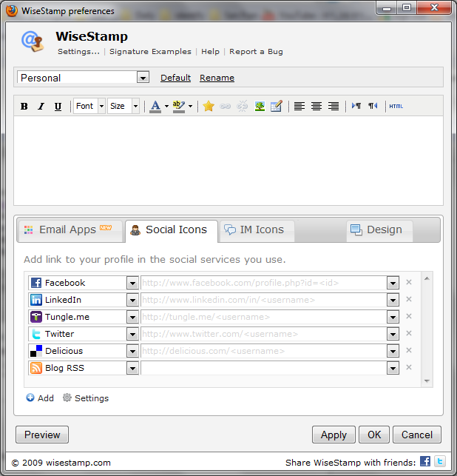Click the remove link broken chain icon
The image size is (457, 476).
[242, 107]
